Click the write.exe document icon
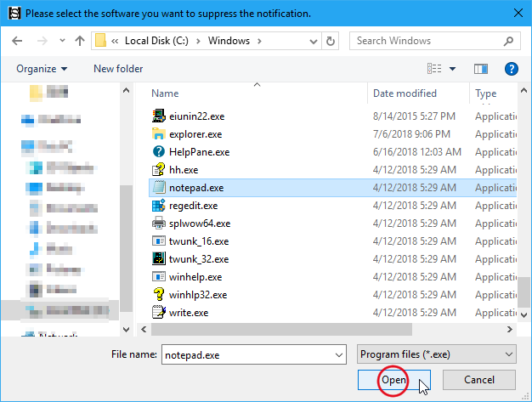Screen dimensions: 532x402 click(x=158, y=312)
